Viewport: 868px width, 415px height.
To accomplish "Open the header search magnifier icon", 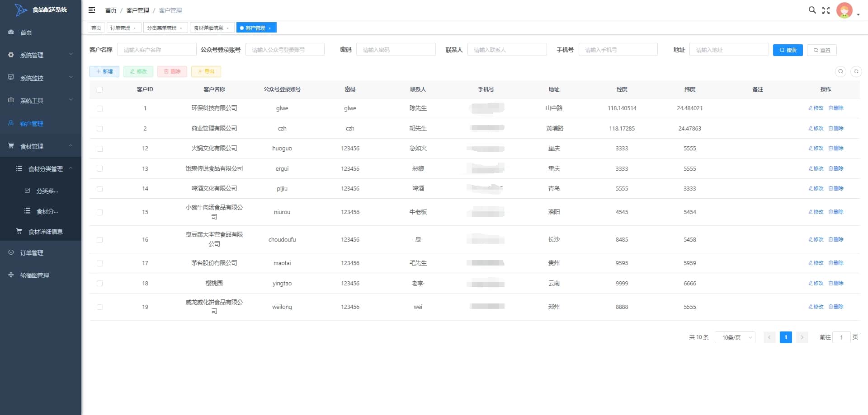I will pos(812,10).
